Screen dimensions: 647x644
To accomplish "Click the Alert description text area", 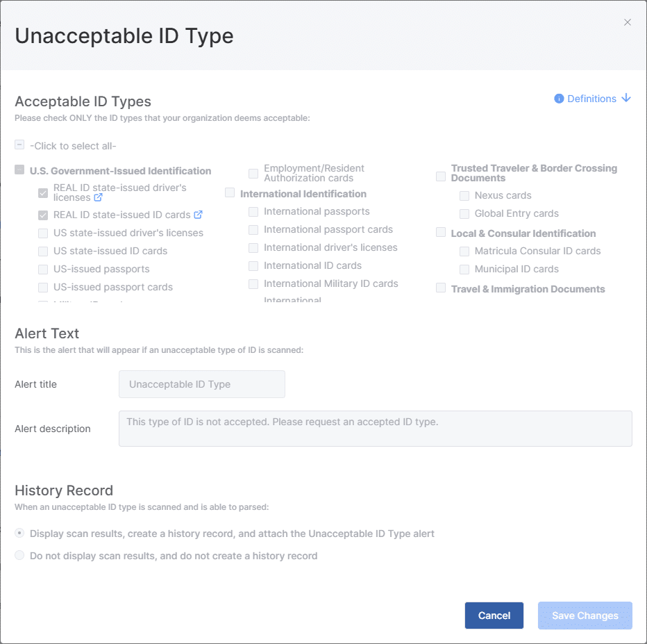I will pyautogui.click(x=376, y=429).
